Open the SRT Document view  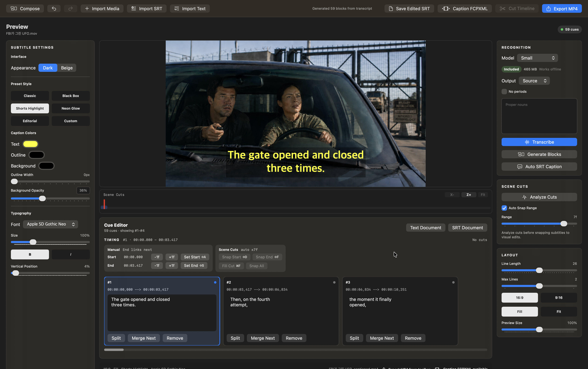click(468, 228)
